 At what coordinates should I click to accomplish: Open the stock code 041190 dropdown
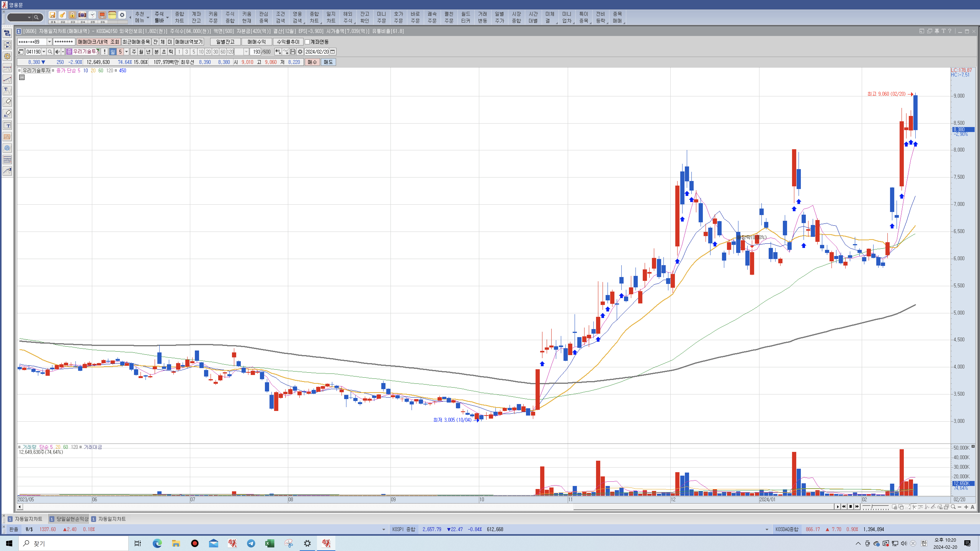(44, 52)
